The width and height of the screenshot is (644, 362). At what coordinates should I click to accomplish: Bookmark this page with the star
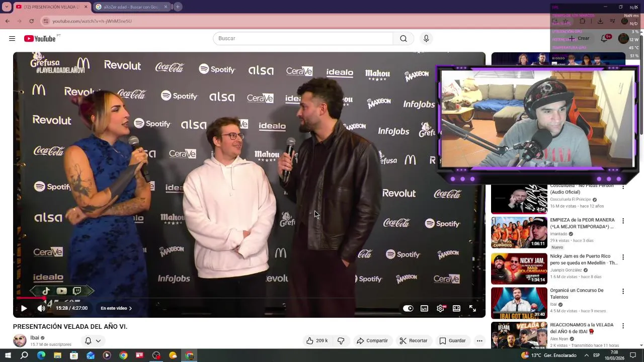click(565, 21)
